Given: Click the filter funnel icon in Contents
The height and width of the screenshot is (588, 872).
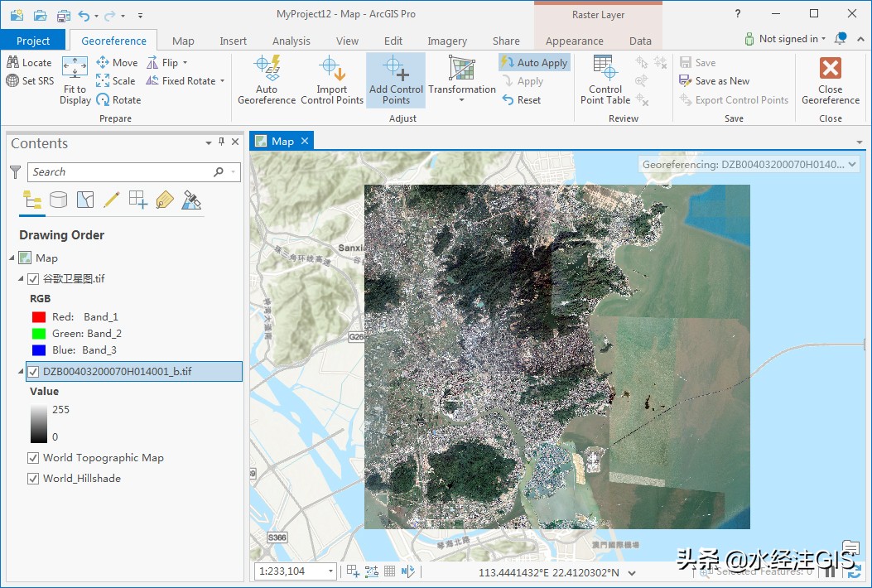Looking at the screenshot, I should [x=16, y=172].
